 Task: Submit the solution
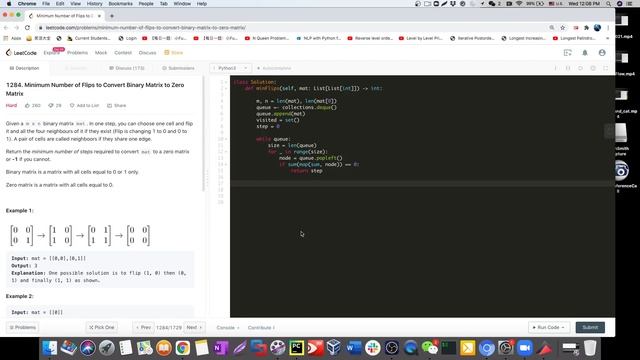pyautogui.click(x=590, y=327)
